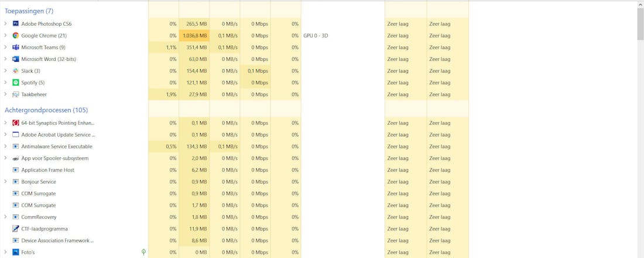Click the Microsoft Word icon
This screenshot has width=644, height=258.
tap(16, 59)
